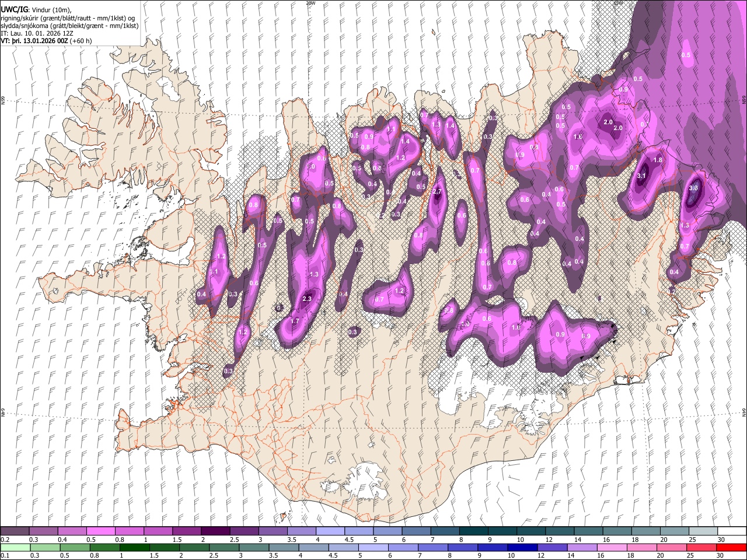The width and height of the screenshot is (747, 560).
Task: Click the 1.8 snowfall value on the map
Action: coord(658,160)
